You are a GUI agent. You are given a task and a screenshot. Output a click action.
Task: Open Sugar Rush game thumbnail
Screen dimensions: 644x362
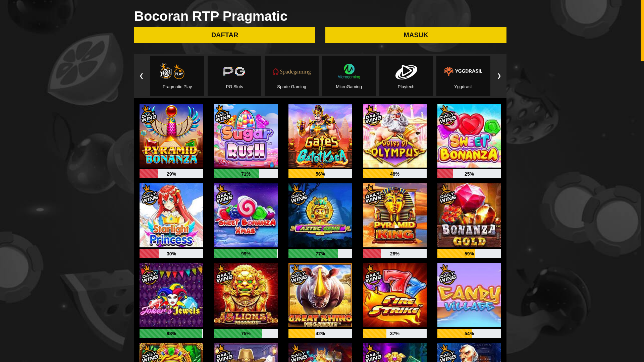pyautogui.click(x=246, y=136)
